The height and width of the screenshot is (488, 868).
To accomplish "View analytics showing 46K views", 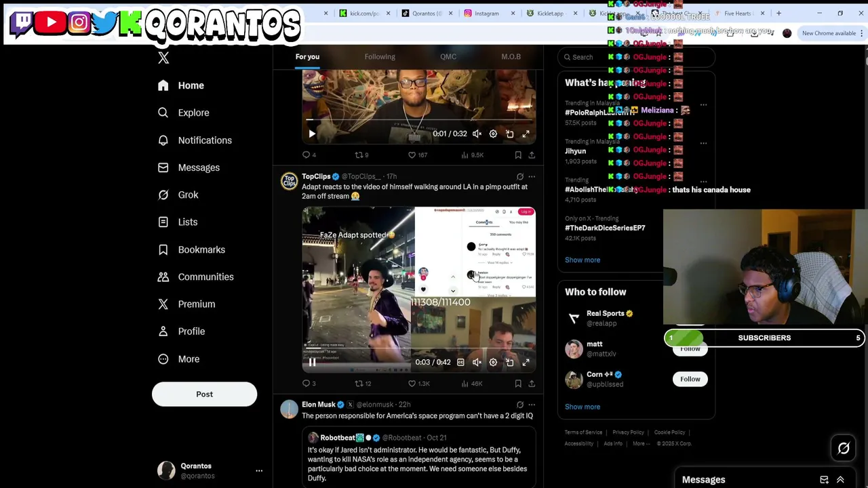I will pos(471,384).
